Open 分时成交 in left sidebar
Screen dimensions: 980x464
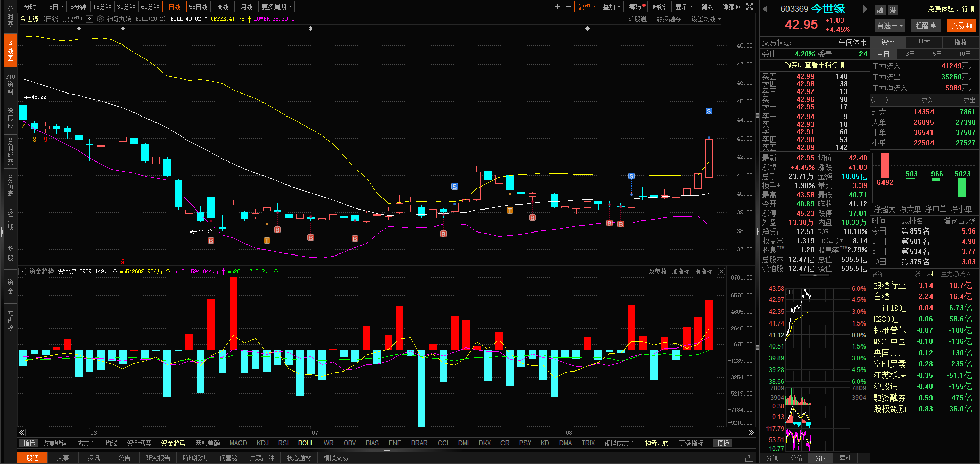point(10,151)
